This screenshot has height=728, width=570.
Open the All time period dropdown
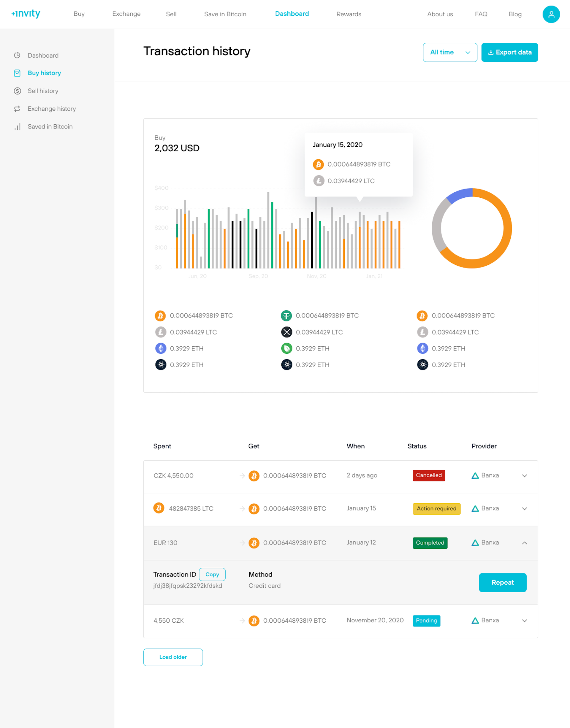pyautogui.click(x=449, y=52)
